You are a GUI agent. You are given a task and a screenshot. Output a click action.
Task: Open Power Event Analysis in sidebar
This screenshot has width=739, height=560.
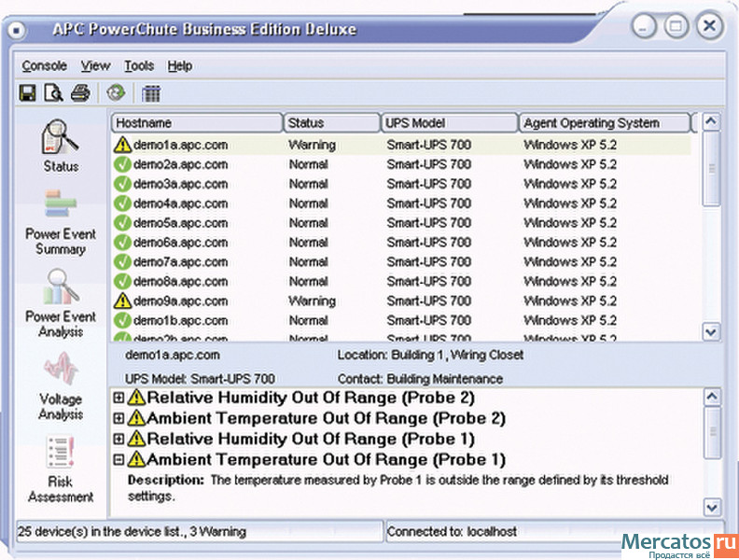click(x=61, y=303)
